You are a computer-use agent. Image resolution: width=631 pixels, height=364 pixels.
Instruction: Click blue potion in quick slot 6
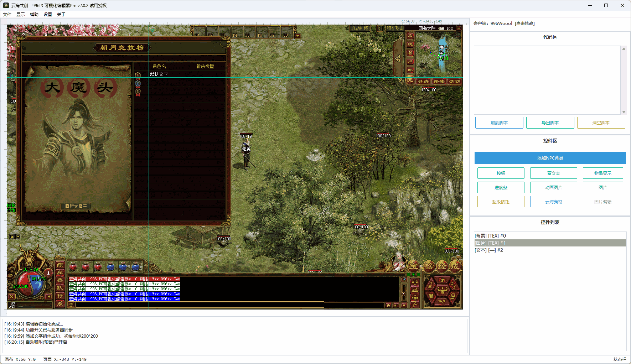[135, 267]
